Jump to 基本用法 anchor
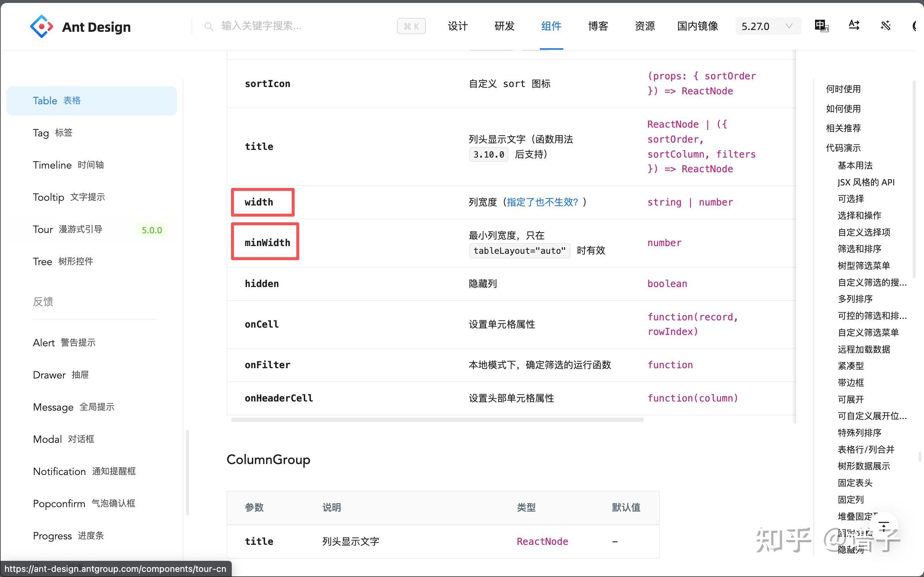Image resolution: width=924 pixels, height=577 pixels. click(x=855, y=166)
